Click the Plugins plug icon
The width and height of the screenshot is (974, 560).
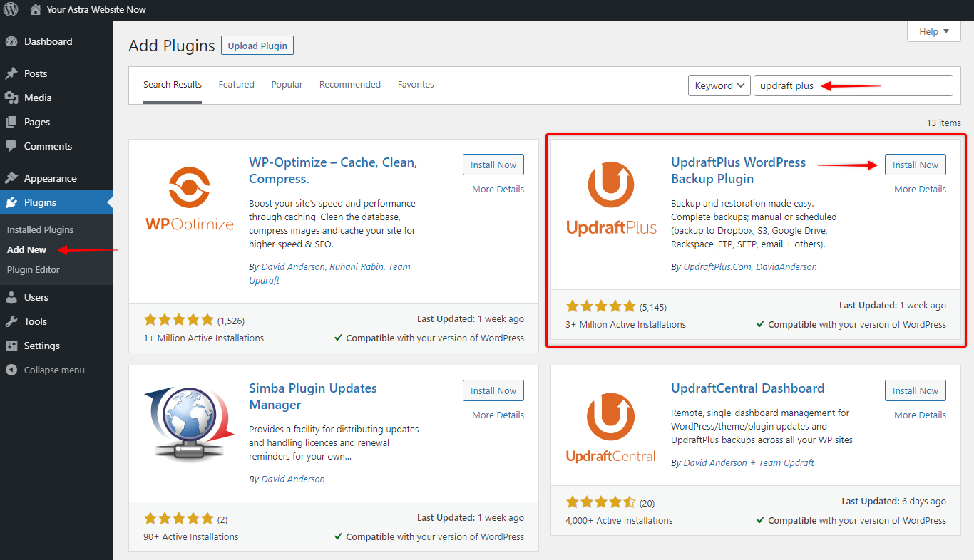tap(11, 202)
